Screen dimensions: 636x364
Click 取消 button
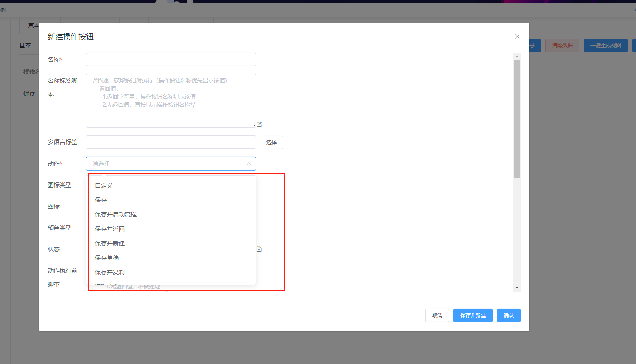tap(437, 316)
